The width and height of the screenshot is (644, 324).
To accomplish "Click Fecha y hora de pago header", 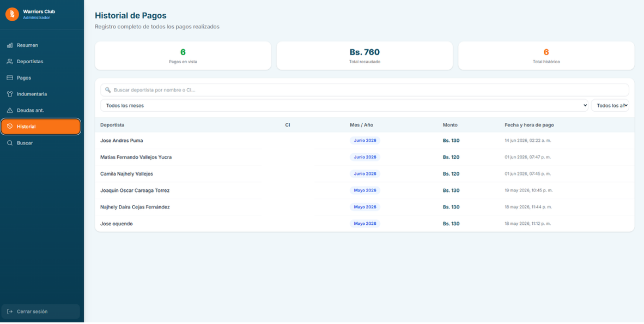I will pos(530,124).
